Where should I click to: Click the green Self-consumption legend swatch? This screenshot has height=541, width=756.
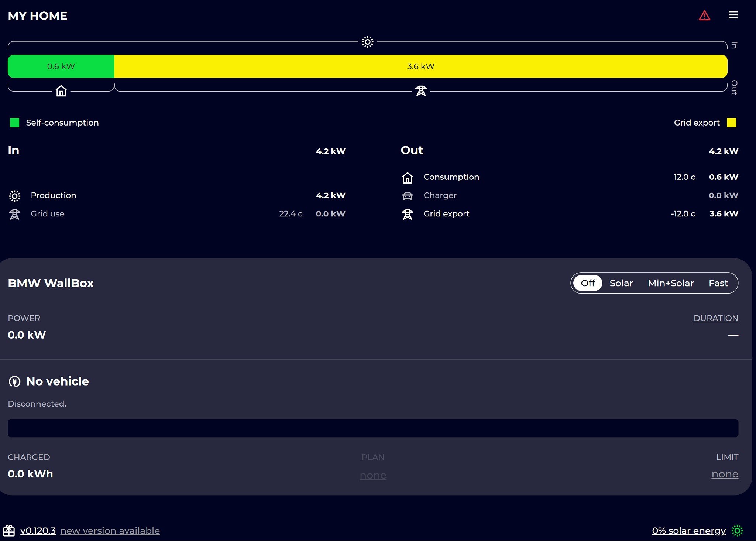14,123
